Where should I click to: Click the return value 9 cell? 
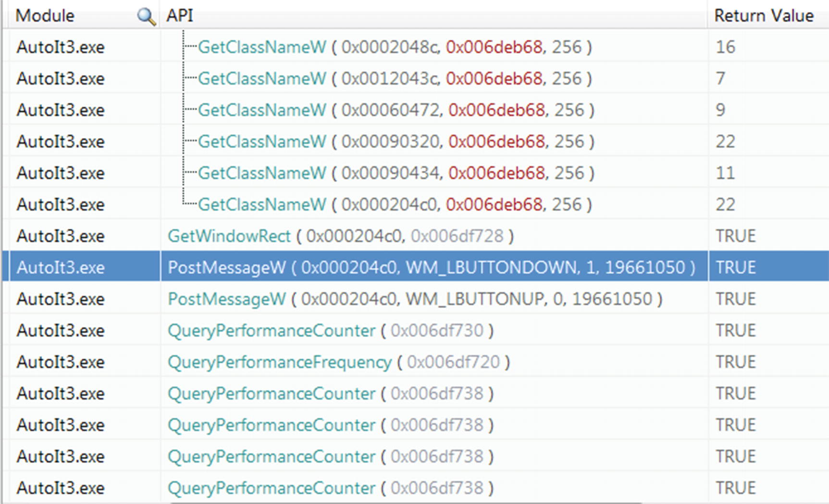point(720,110)
